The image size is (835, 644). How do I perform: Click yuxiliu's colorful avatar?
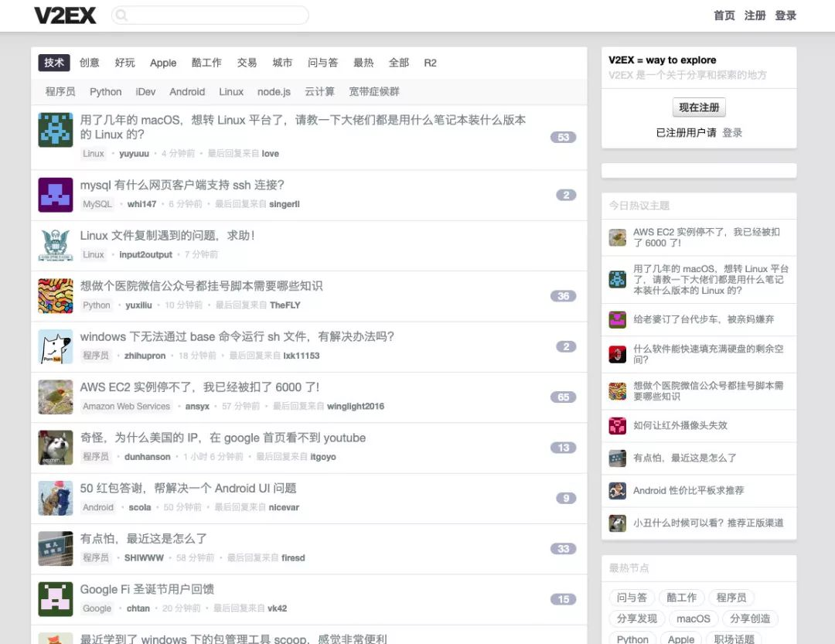click(56, 296)
